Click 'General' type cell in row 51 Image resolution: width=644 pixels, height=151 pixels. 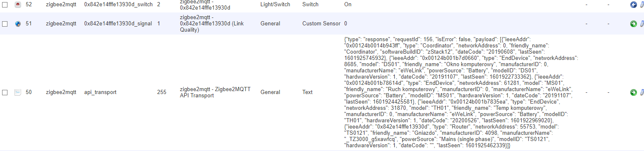click(270, 24)
